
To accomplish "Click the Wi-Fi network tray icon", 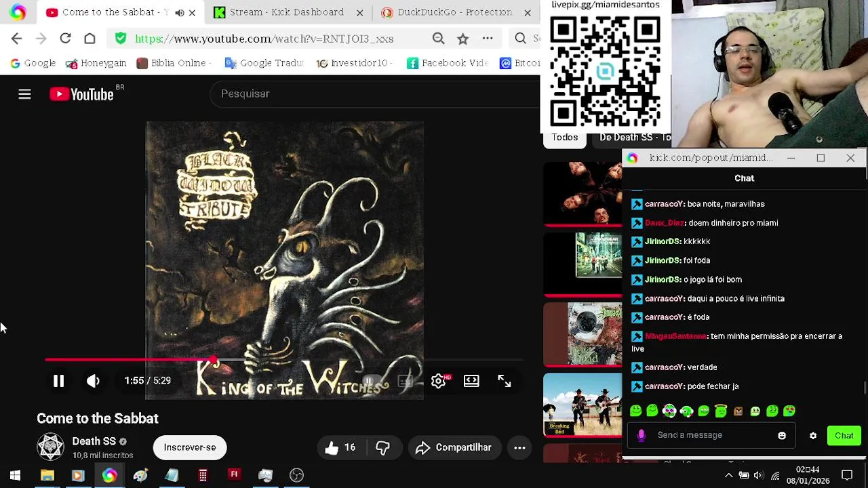I will (775, 475).
